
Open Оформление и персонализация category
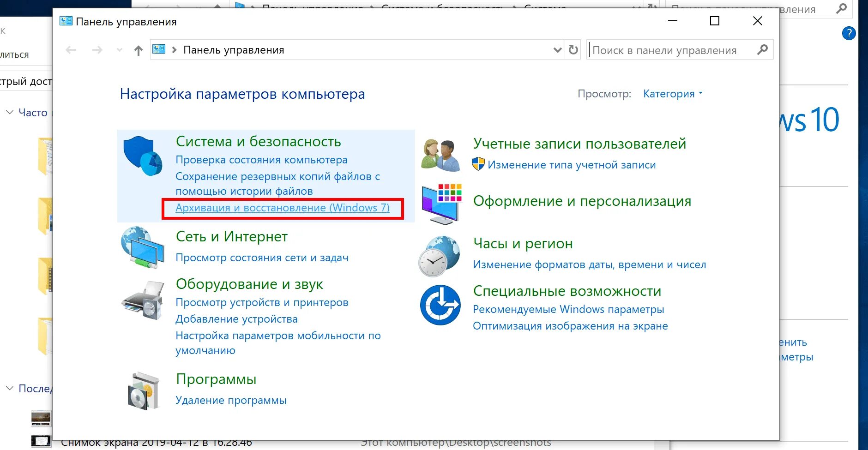tap(582, 201)
